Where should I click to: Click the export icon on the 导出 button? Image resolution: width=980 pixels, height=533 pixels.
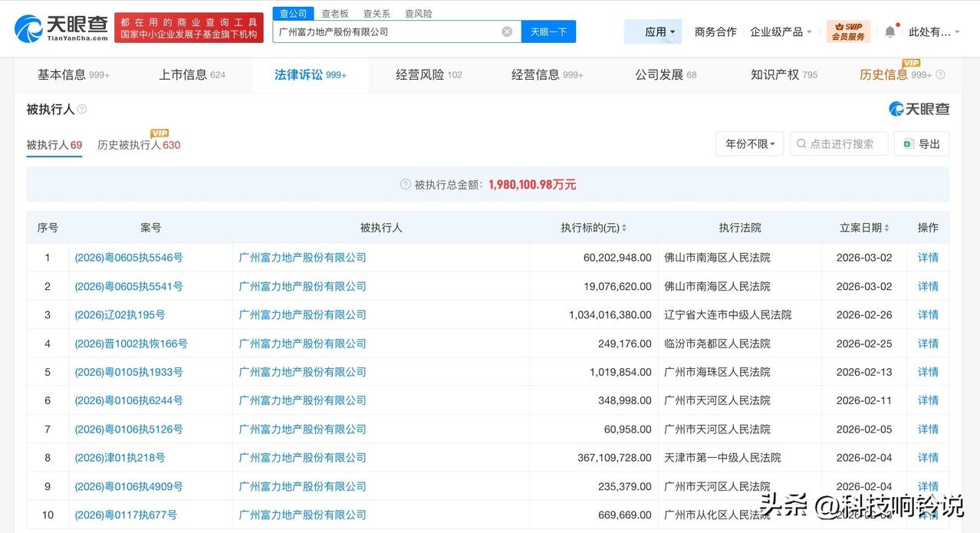point(907,143)
